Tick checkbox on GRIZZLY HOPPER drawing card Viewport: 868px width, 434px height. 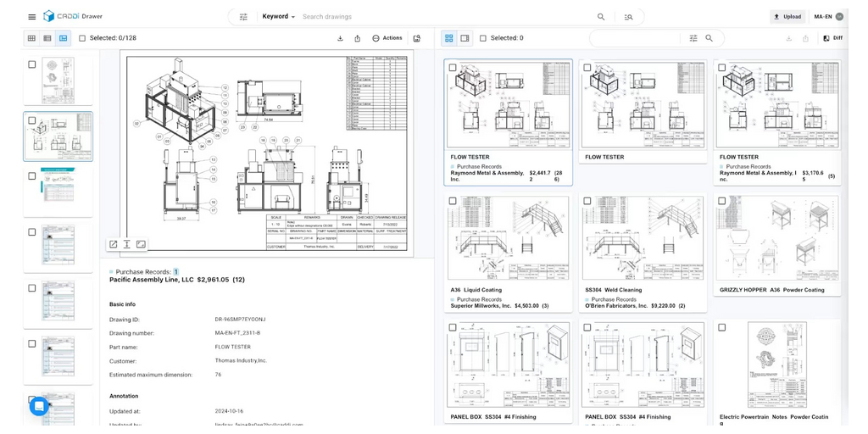click(x=721, y=202)
